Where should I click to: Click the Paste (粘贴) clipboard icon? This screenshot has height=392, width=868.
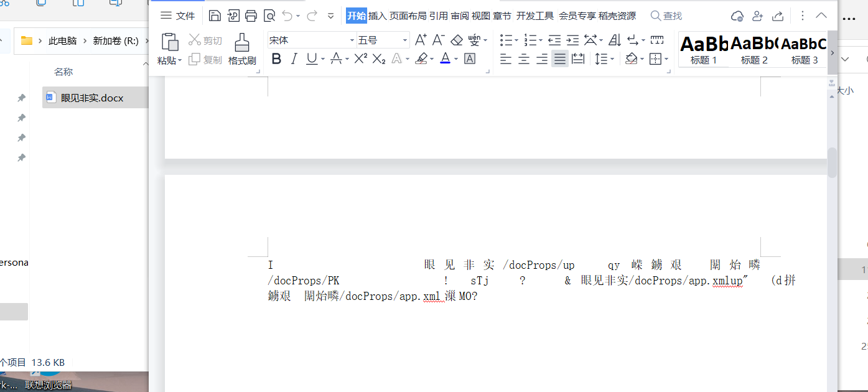tap(170, 42)
